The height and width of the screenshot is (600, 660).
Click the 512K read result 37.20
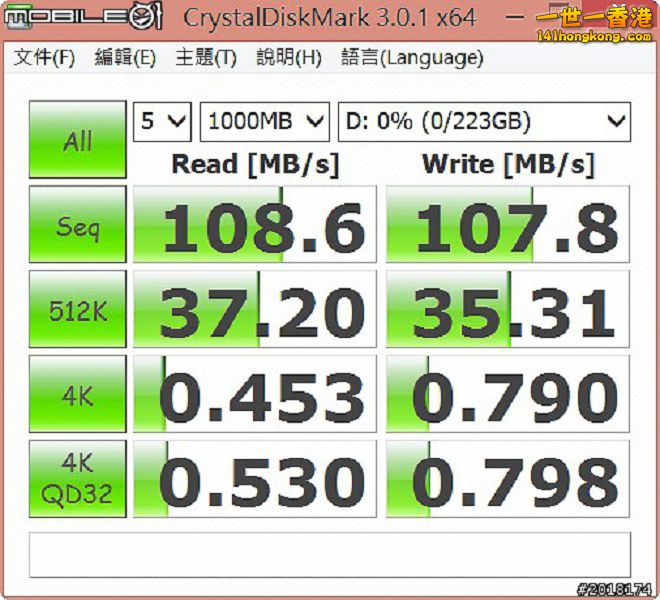click(x=255, y=311)
